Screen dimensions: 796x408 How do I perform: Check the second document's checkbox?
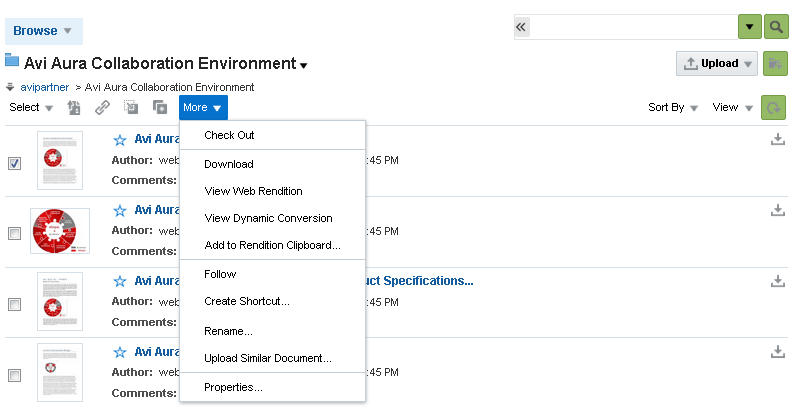[14, 233]
